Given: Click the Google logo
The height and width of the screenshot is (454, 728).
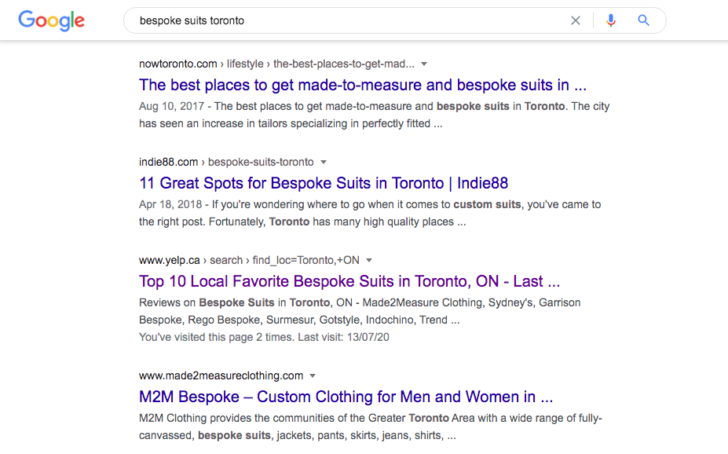Looking at the screenshot, I should coord(52,21).
